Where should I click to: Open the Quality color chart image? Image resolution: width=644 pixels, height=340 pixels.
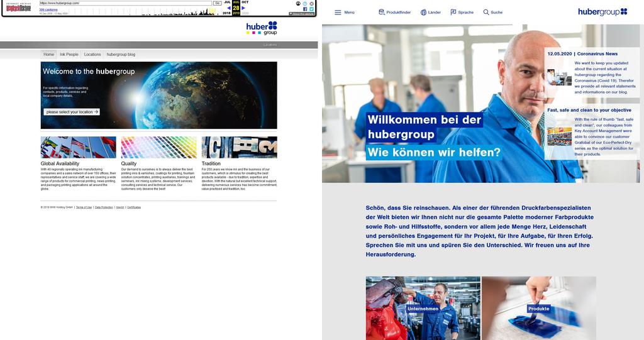tap(159, 147)
